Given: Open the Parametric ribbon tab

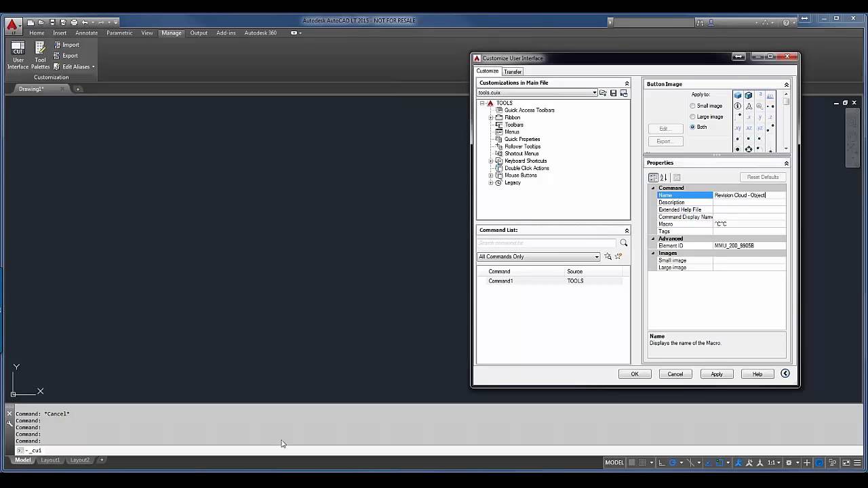Looking at the screenshot, I should [119, 33].
